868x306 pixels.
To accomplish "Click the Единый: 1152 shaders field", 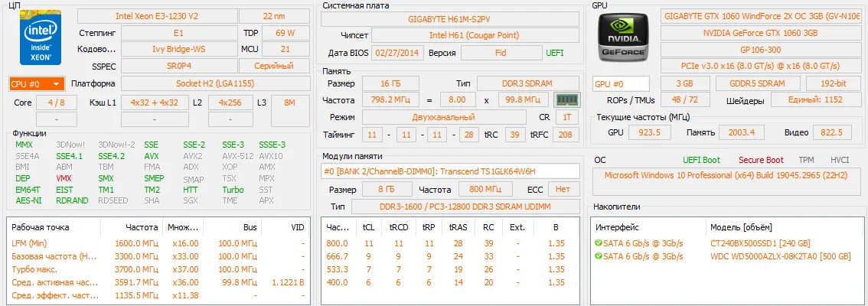I will pos(815,100).
